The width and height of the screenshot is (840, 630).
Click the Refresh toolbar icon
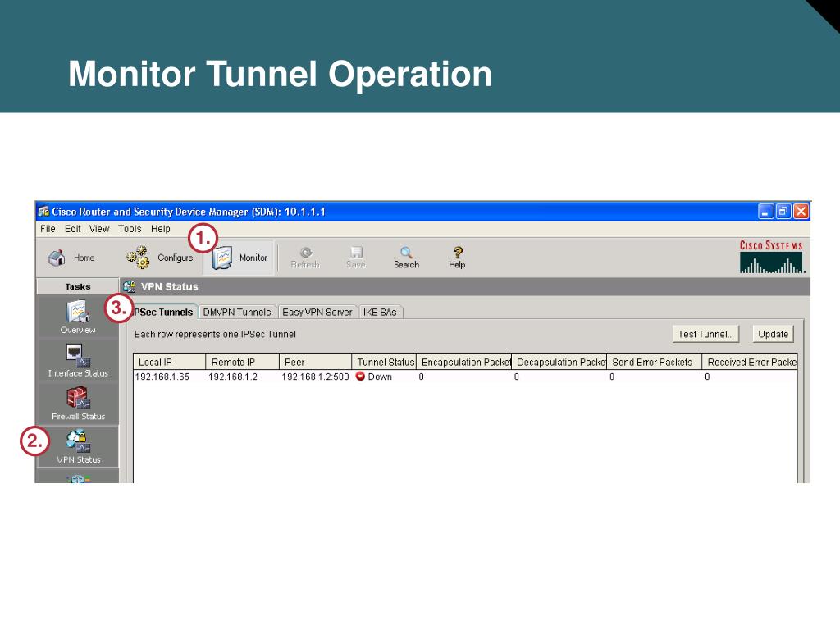[x=305, y=258]
